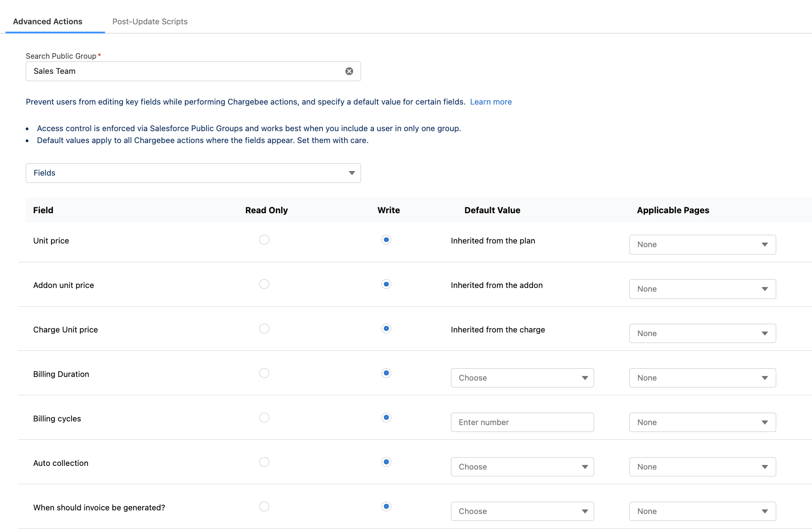
Task: Open Billing Duration default value dropdown
Action: click(522, 378)
